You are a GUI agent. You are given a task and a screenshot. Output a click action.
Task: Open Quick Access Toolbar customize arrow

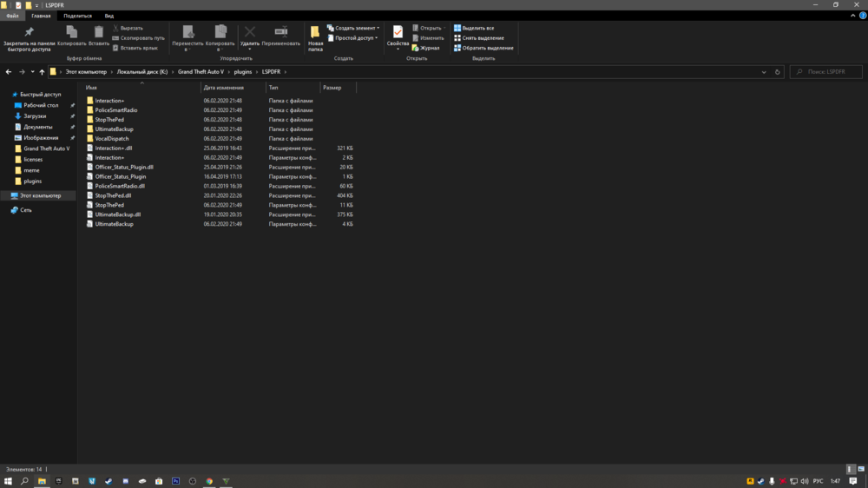[x=37, y=5]
